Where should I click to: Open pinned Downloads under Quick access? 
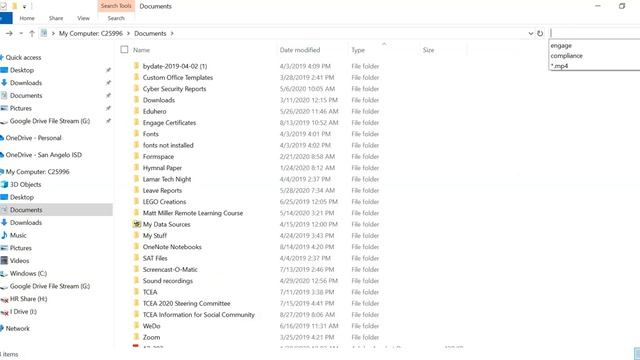[x=26, y=83]
